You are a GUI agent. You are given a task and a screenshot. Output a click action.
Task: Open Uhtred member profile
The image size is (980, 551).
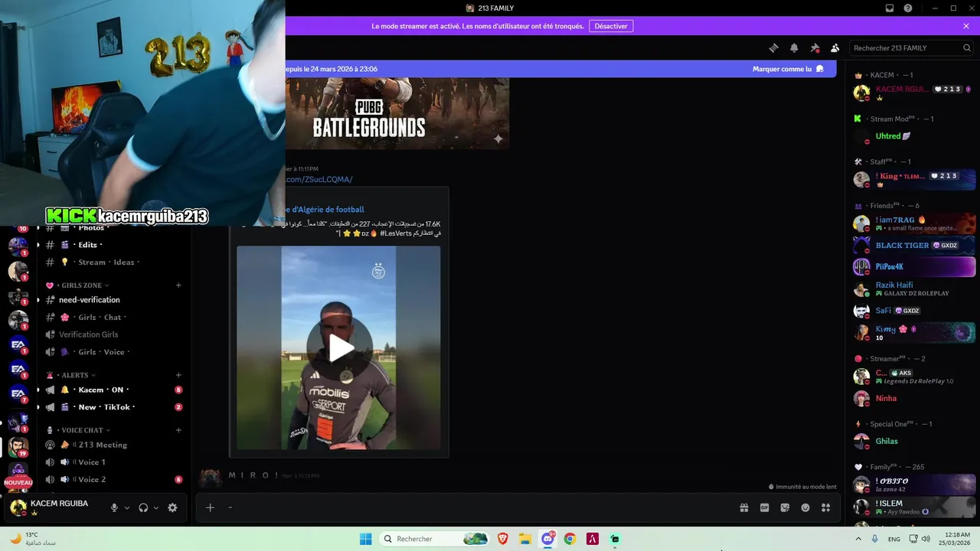(914, 136)
